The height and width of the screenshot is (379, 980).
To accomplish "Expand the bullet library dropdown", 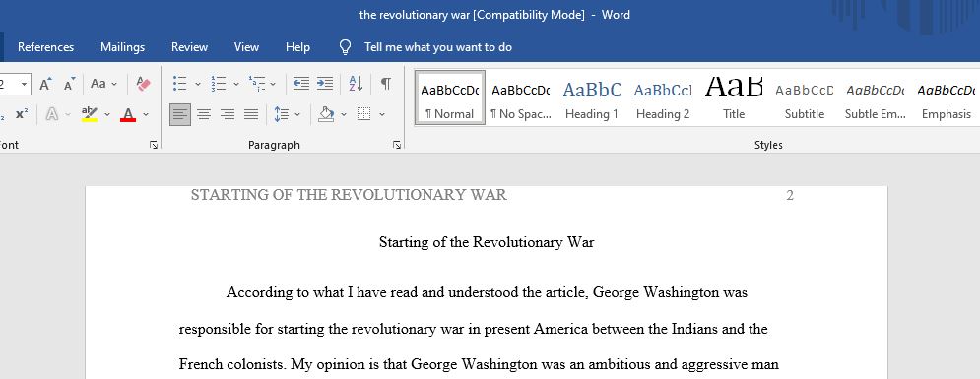I will tap(198, 84).
